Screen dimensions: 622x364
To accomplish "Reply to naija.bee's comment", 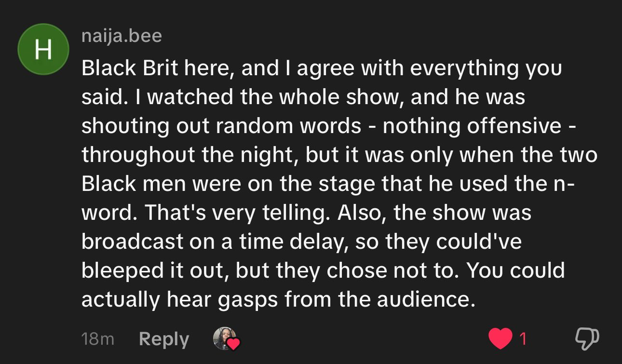I will pos(164,339).
